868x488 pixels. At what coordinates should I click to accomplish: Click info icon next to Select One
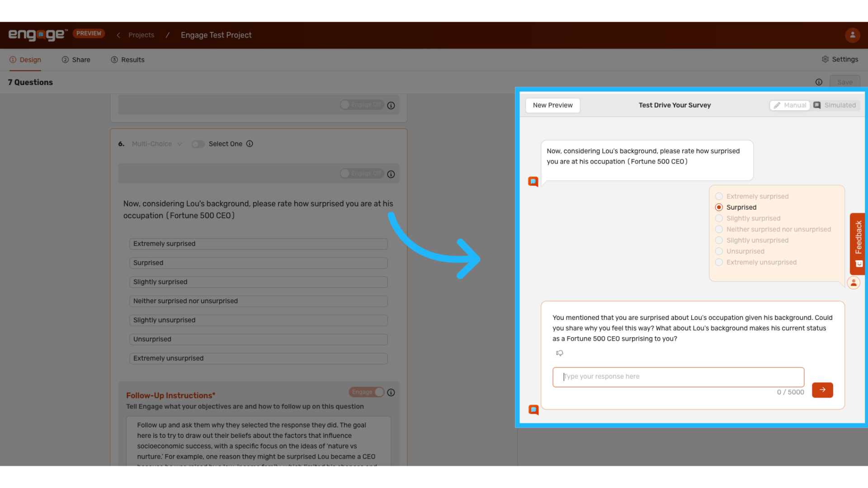click(x=250, y=144)
